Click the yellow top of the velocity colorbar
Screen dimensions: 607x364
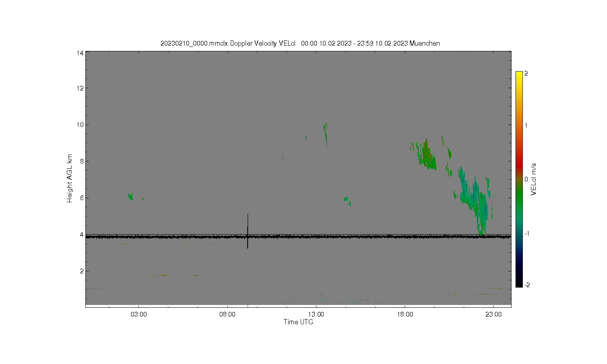pyautogui.click(x=519, y=74)
